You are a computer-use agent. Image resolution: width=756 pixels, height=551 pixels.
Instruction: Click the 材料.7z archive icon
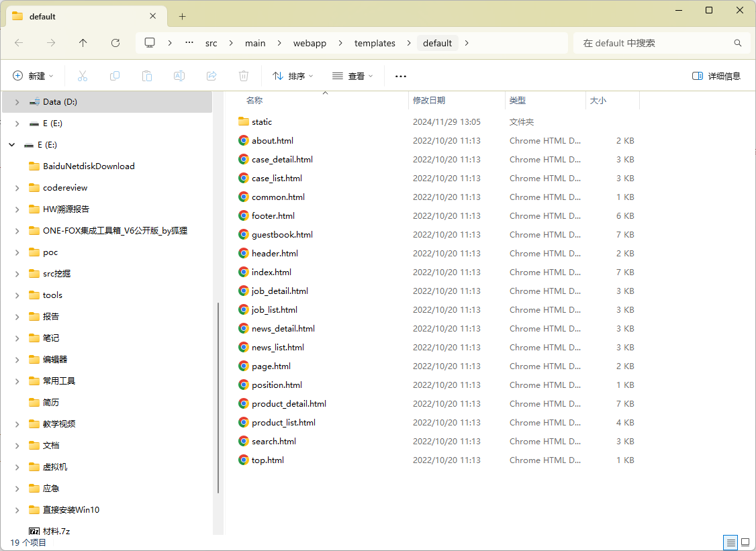click(x=34, y=532)
